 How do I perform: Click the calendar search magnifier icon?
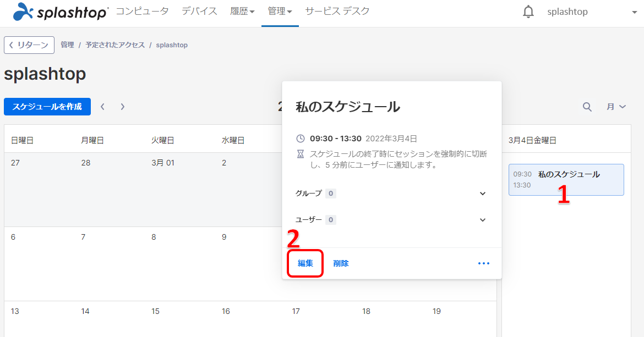[587, 107]
